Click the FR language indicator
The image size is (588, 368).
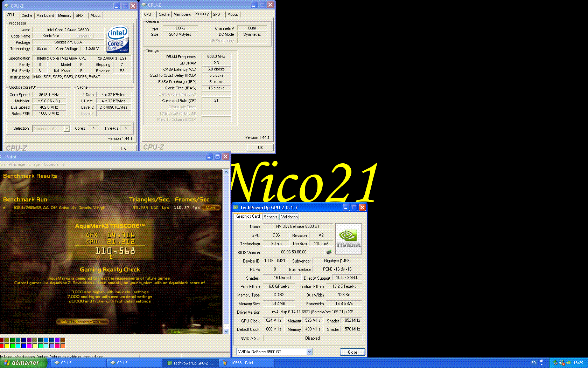(x=533, y=363)
